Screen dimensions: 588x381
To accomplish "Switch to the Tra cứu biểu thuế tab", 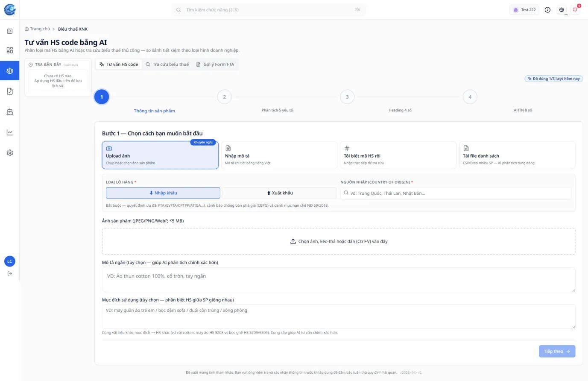I will tap(167, 64).
